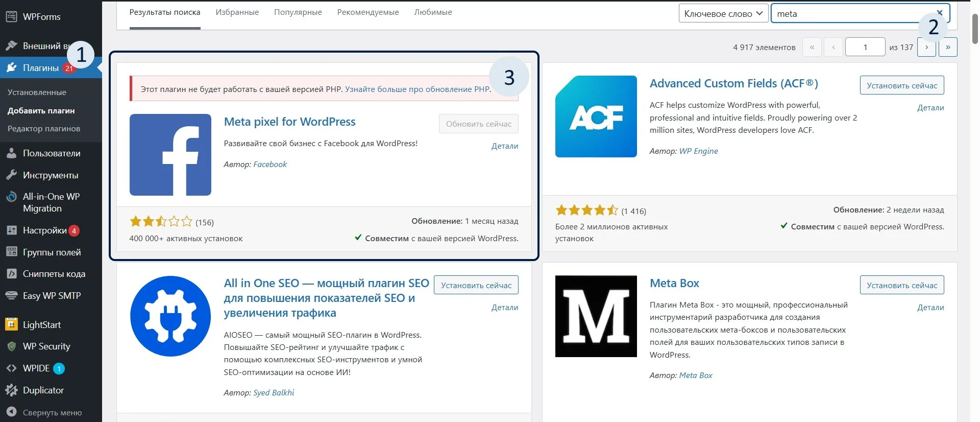Open the Пользователи menu
980x422 pixels.
click(x=51, y=153)
